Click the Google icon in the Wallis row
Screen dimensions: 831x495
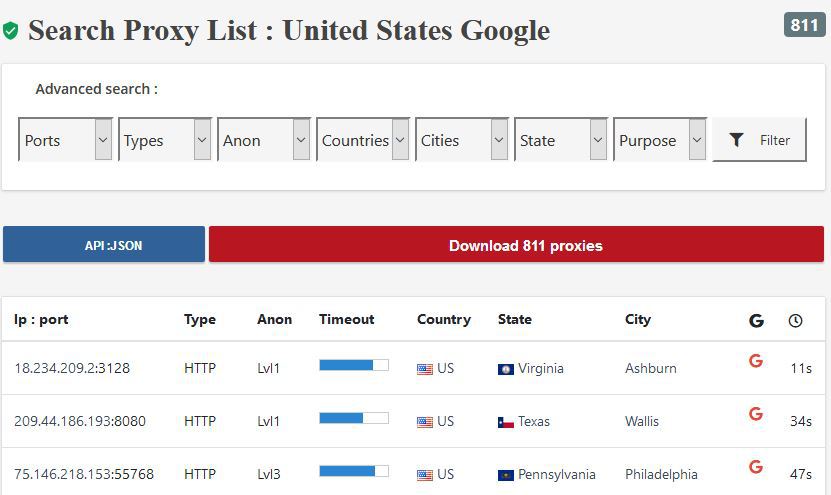756,414
